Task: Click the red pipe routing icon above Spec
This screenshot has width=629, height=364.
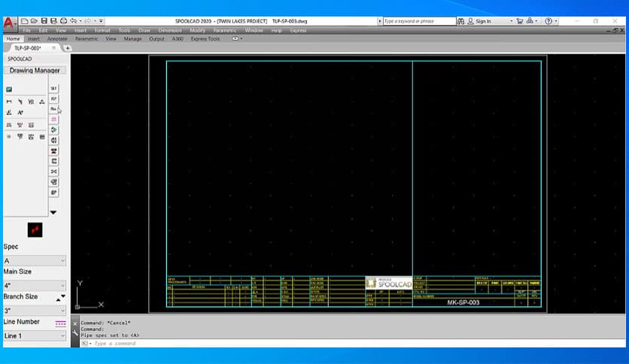Action: coord(35,229)
